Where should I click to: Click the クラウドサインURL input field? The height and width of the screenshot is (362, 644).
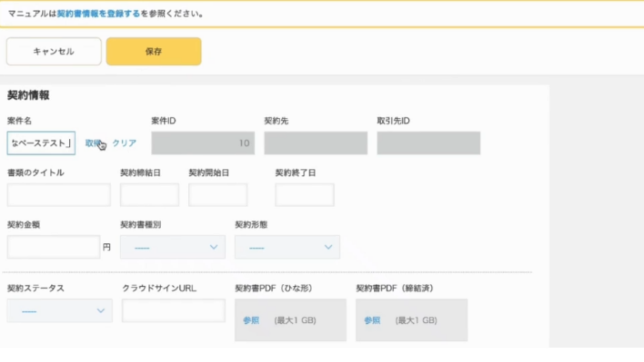tap(173, 310)
